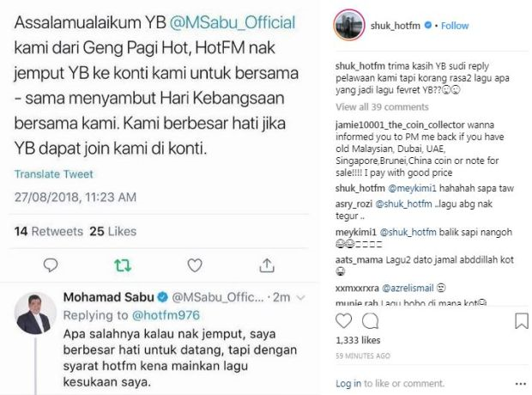Click Mohamad Sabu's verified badge

click(x=163, y=297)
